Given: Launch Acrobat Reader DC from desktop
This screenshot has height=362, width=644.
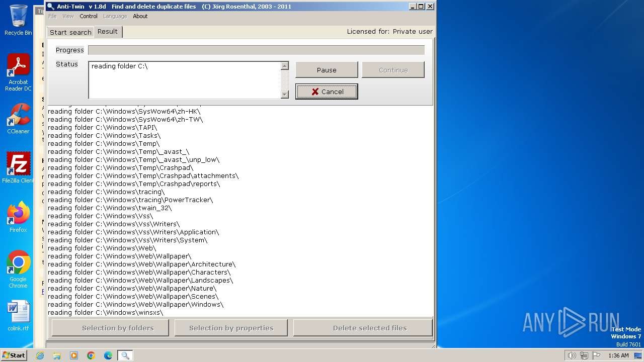Looking at the screenshot, I should click(x=18, y=72).
